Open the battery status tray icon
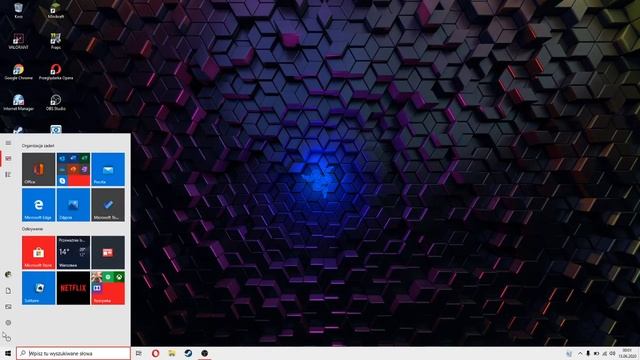Viewport: 640px width, 360px height. 596,353
